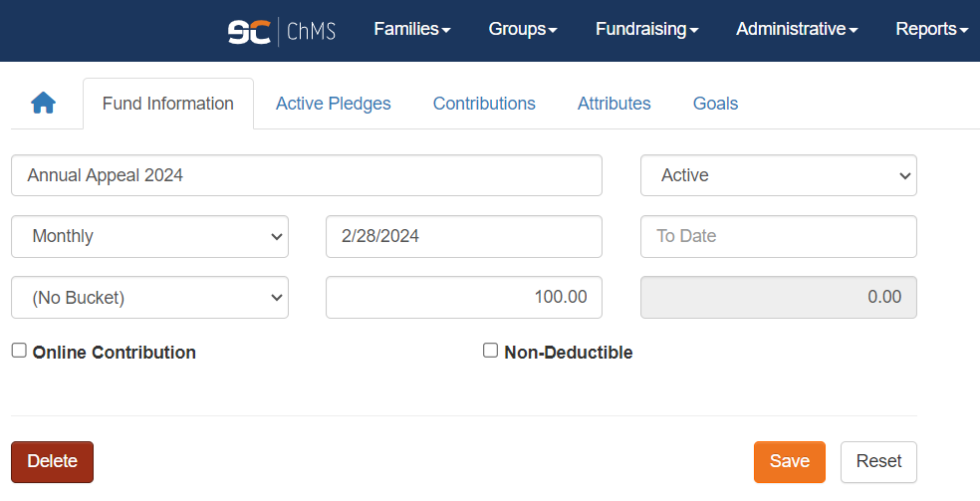Expand the Monthly frequency dropdown
The image size is (980, 501).
tap(150, 237)
